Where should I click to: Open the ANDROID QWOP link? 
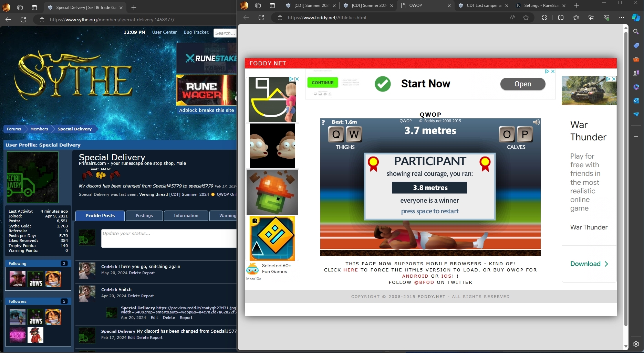(415, 276)
